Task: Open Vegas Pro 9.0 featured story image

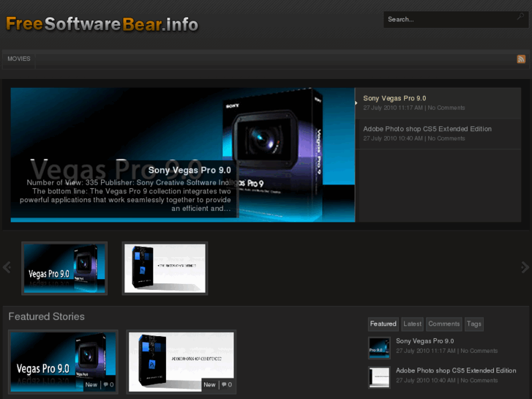Action: point(63,362)
